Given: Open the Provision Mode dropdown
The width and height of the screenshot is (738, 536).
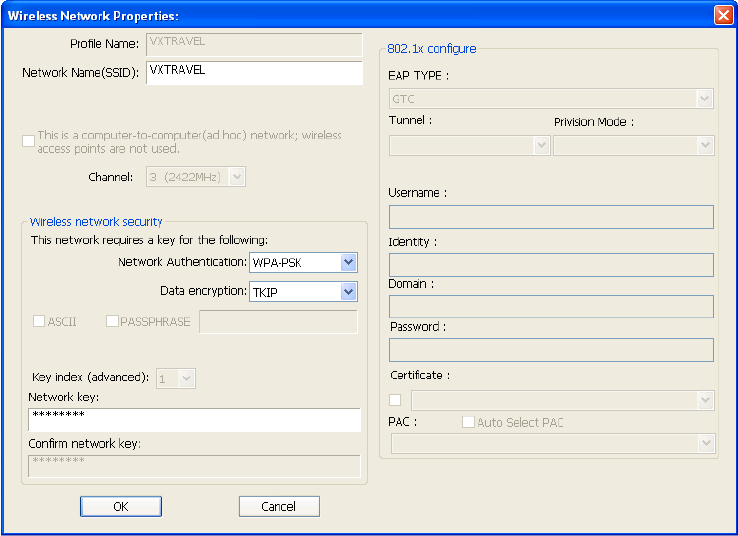Looking at the screenshot, I should (x=706, y=145).
